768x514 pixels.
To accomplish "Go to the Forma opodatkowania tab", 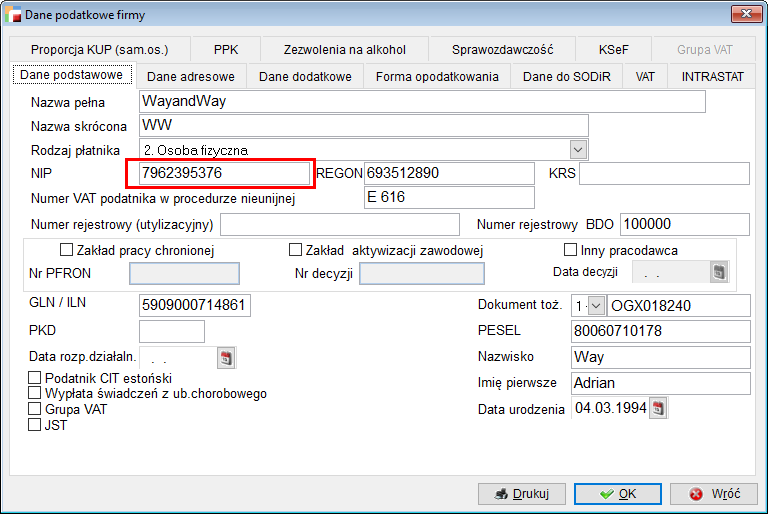I will 437,76.
